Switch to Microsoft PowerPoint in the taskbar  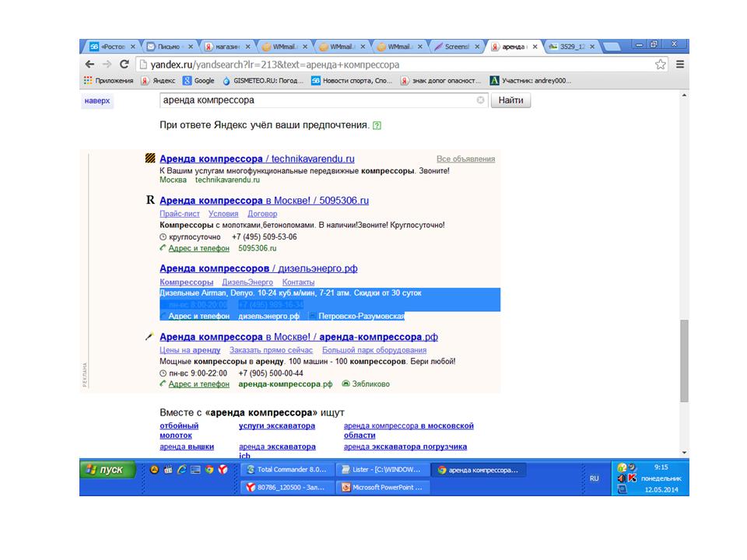pos(382,487)
